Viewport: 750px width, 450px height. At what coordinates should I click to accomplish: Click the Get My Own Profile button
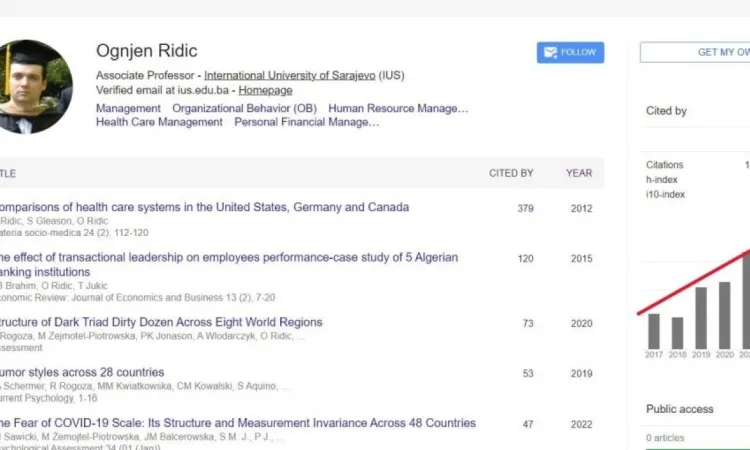tap(695, 52)
